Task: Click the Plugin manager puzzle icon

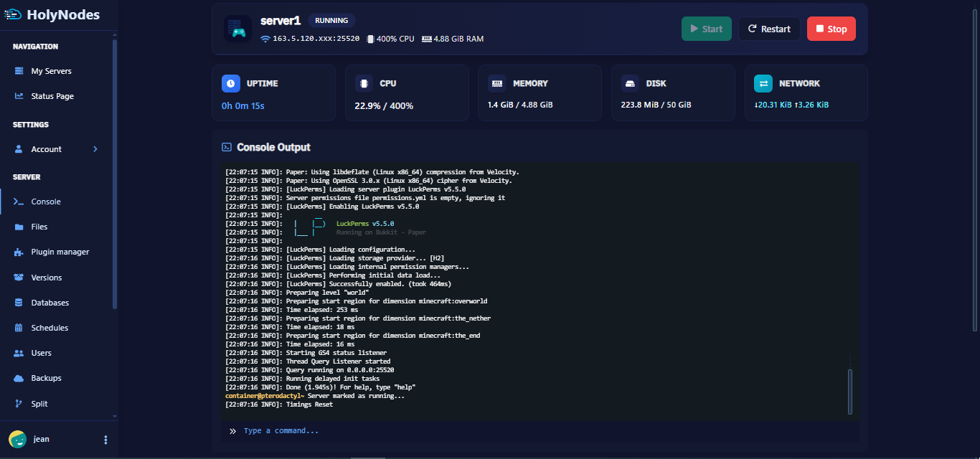Action: pyautogui.click(x=19, y=252)
